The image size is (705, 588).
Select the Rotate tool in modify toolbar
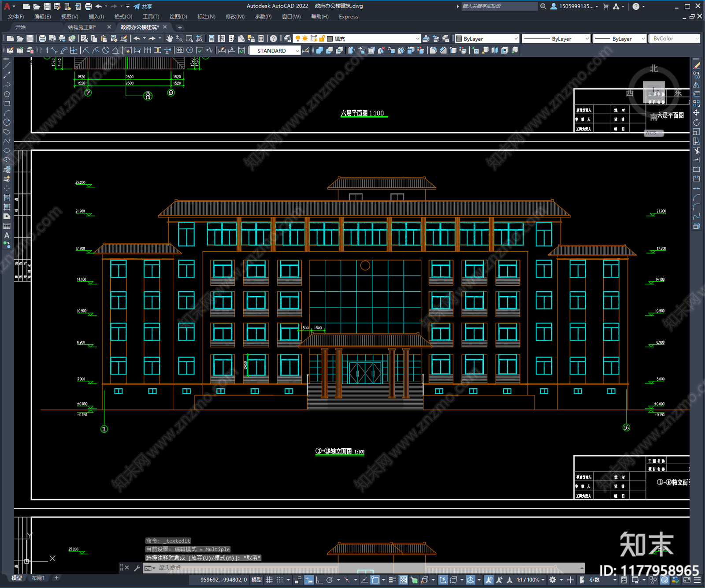tap(697, 123)
